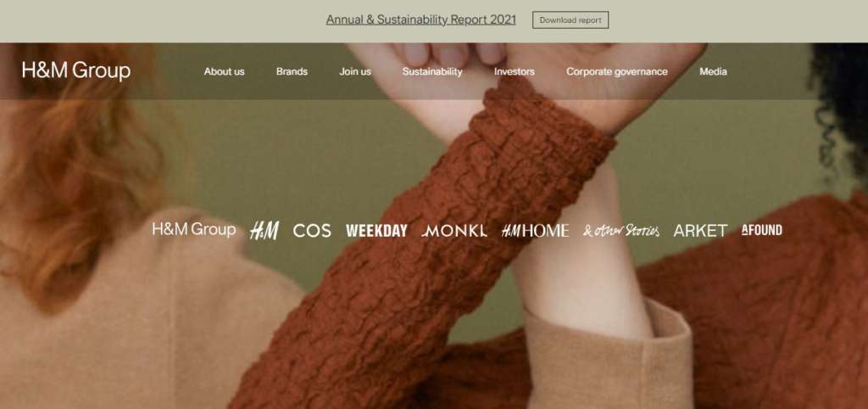Click the H&M Group header logo

coord(76,71)
